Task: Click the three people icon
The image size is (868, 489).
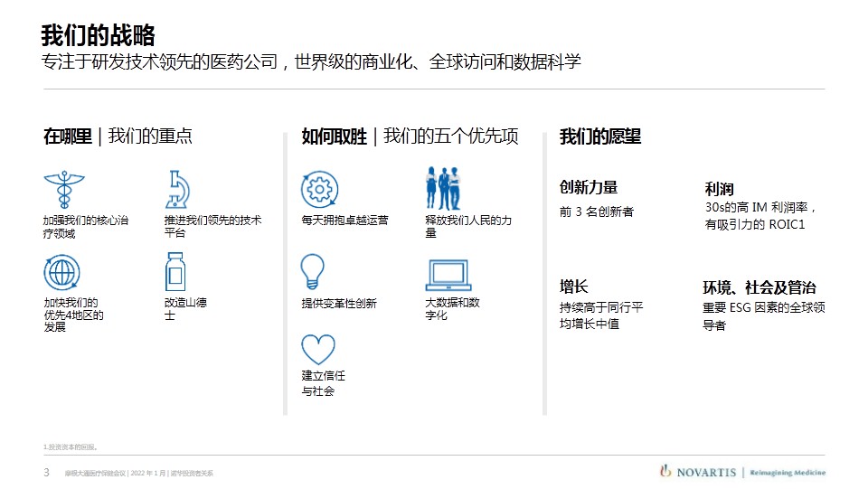Action: (x=443, y=188)
